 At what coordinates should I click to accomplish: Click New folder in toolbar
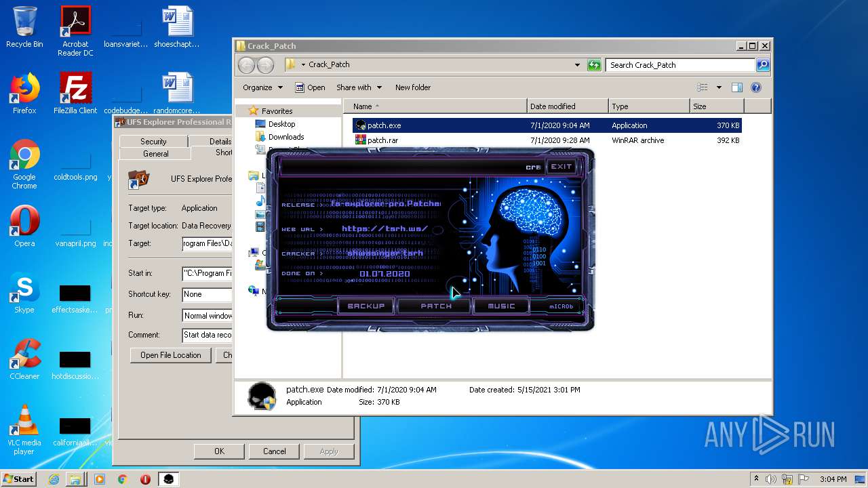[413, 87]
